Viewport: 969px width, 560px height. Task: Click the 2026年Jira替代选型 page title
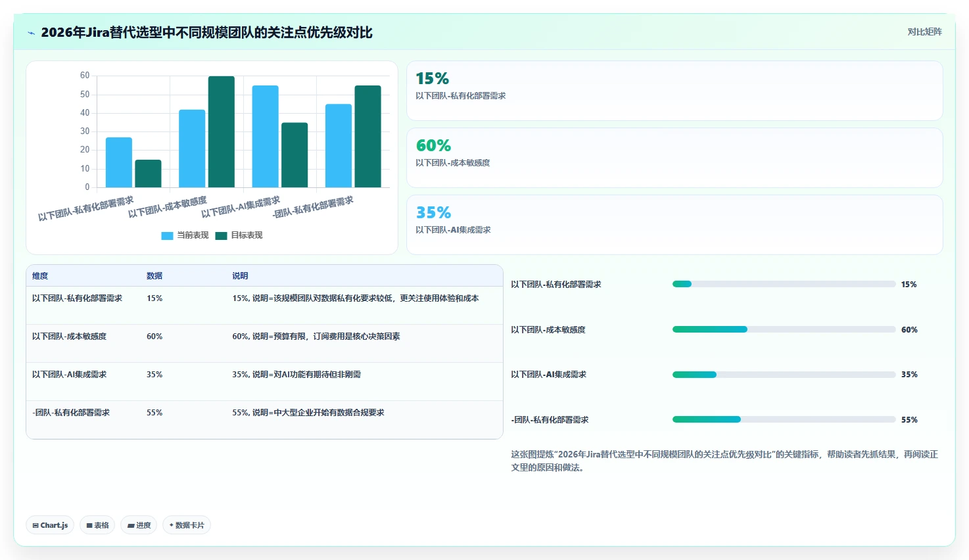pyautogui.click(x=206, y=33)
